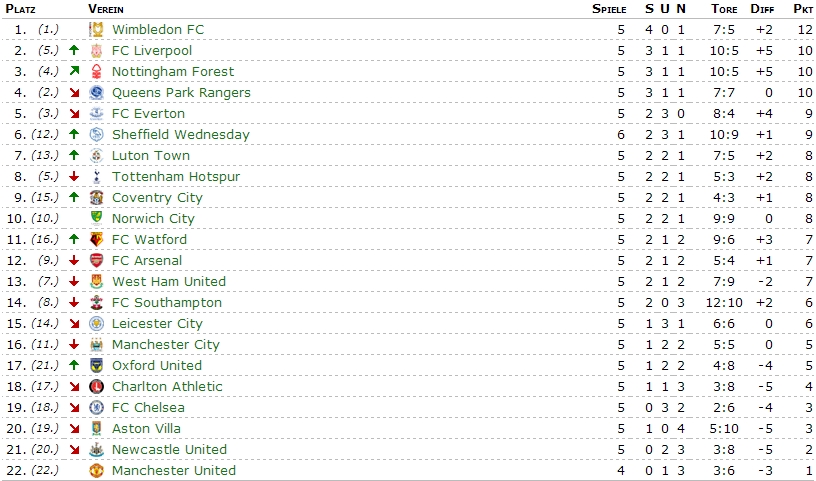Screen dimensions: 816x481
Task: Click the Pkt column header
Action: pos(803,9)
